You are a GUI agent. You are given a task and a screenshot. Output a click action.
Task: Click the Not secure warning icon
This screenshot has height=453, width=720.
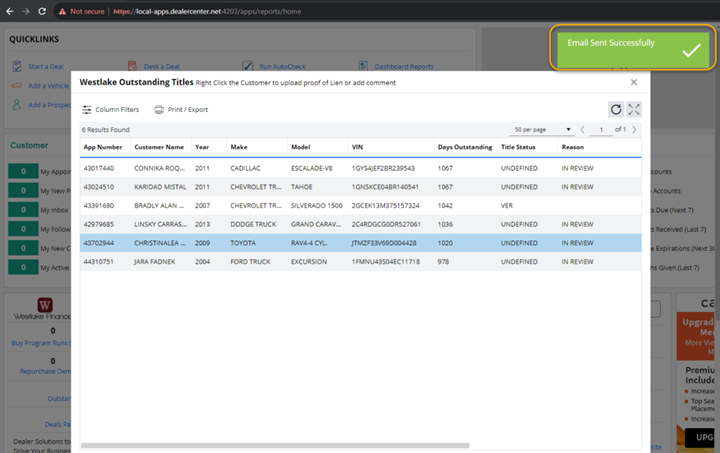click(x=62, y=11)
